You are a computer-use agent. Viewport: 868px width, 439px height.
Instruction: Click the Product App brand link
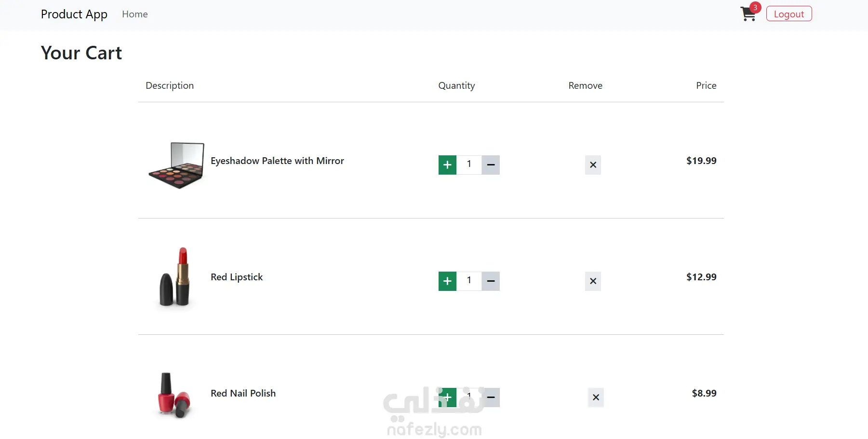click(x=74, y=14)
